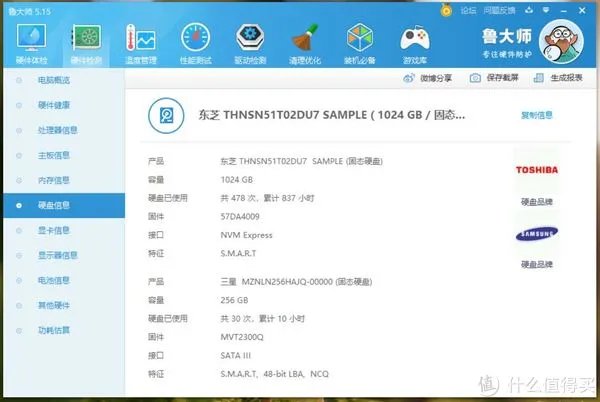This screenshot has height=402, width=600.
Task: Click capacity value 256 GB
Action: 234,300
